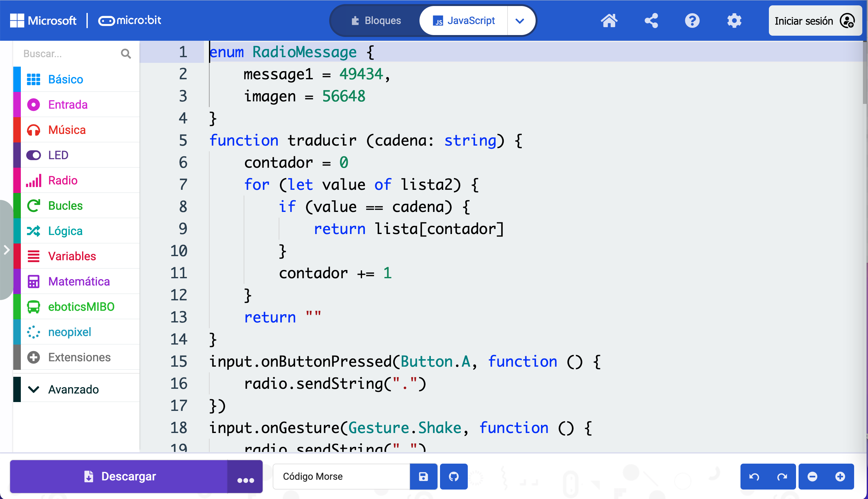Open the Radio blocks category

pyautogui.click(x=63, y=180)
